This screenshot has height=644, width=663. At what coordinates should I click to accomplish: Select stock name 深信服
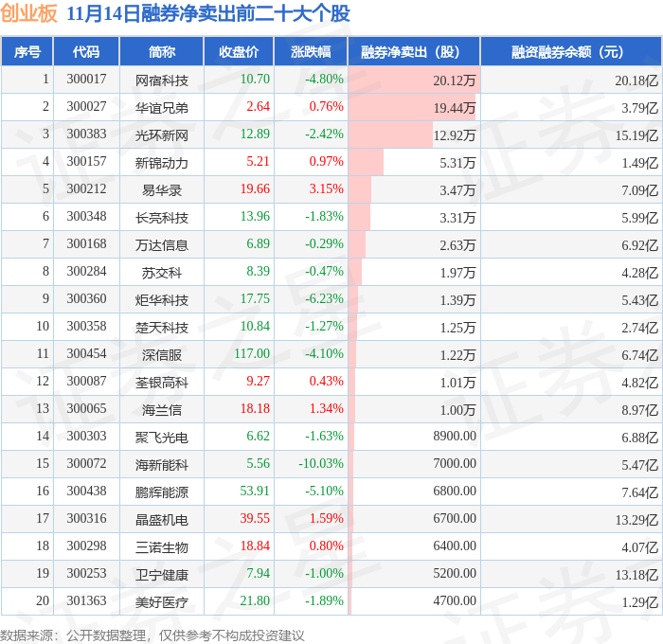(162, 355)
